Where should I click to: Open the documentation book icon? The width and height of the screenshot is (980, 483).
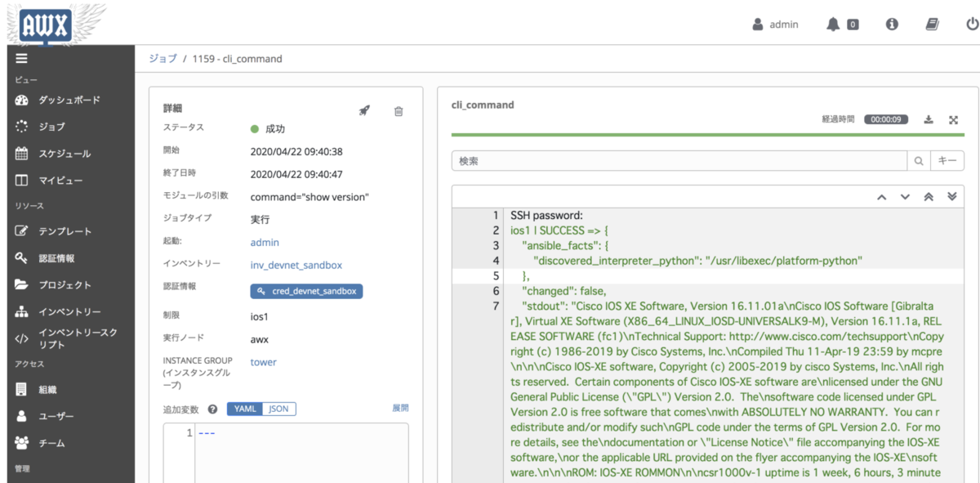pos(933,25)
